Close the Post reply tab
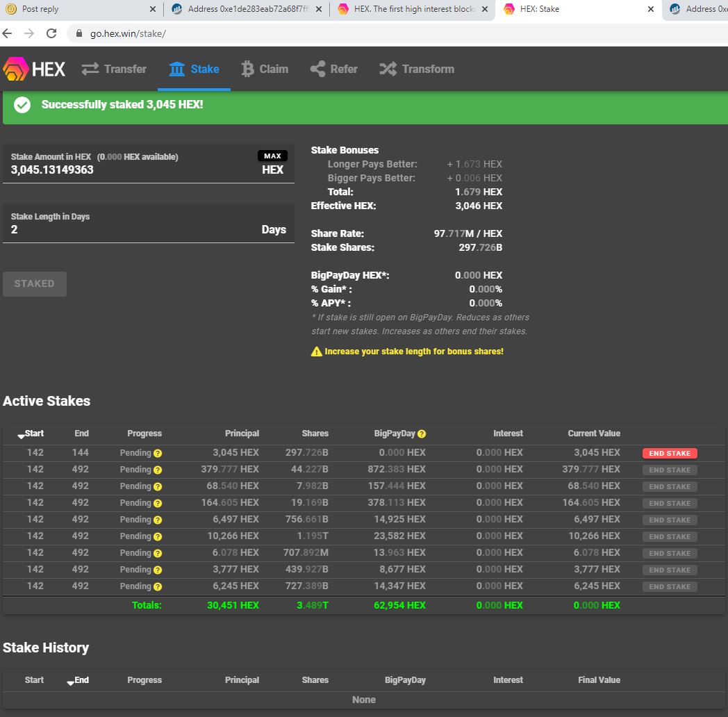Viewport: 728px width, 717px height. [x=153, y=9]
